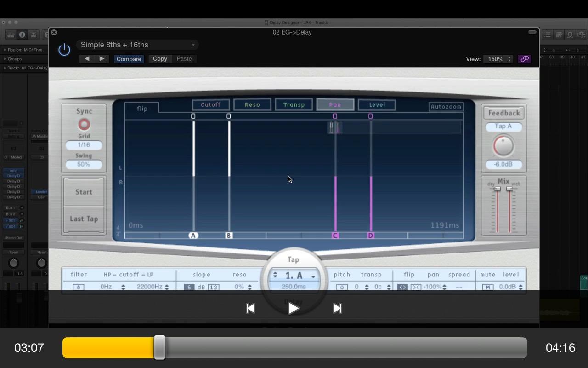
Task: Click the wet mix fader
Action: 509,189
